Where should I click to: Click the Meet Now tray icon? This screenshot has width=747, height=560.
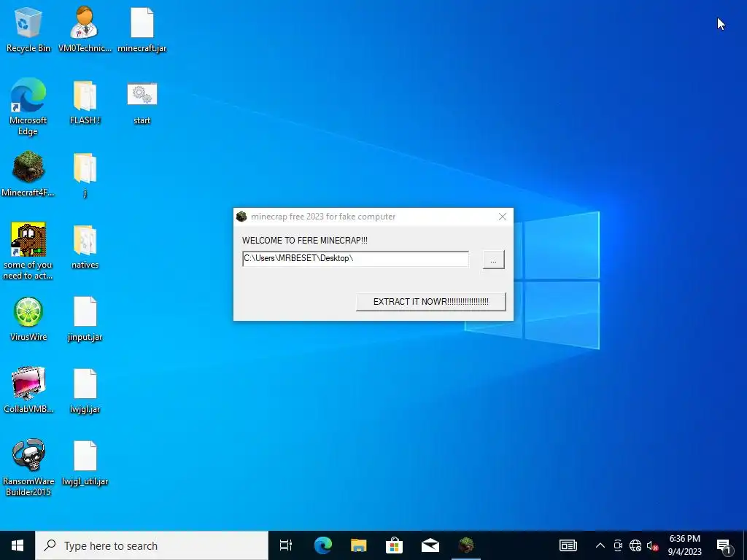click(x=618, y=545)
